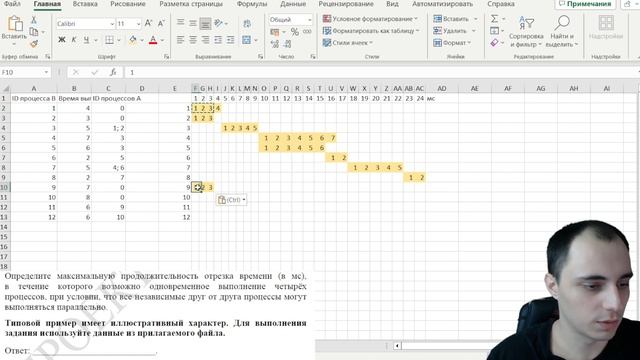Open Форматировать как таблицу dropdown

371,31
